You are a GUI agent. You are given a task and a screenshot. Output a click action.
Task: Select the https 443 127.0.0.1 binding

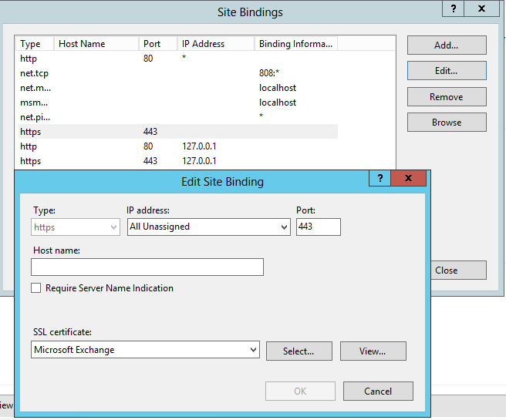178,161
